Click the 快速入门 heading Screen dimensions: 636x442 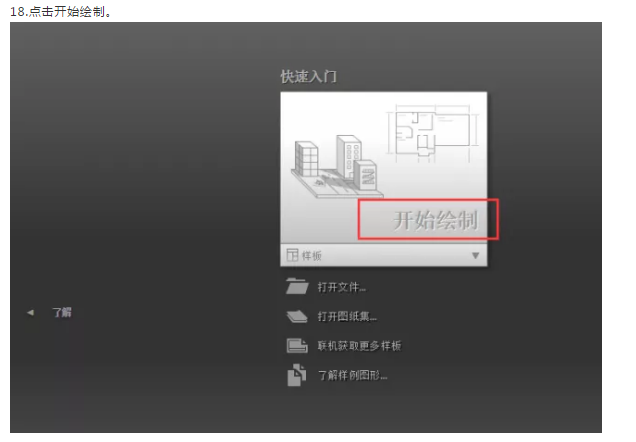[309, 76]
